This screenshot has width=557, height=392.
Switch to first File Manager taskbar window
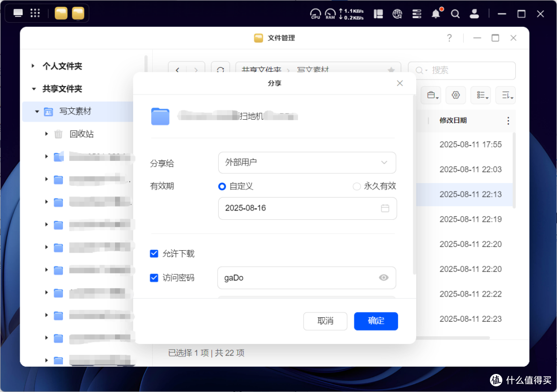point(61,13)
